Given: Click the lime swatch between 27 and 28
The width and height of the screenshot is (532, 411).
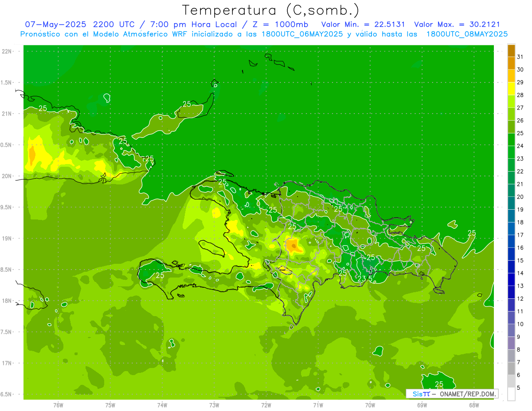Looking at the screenshot, I should 511,102.
